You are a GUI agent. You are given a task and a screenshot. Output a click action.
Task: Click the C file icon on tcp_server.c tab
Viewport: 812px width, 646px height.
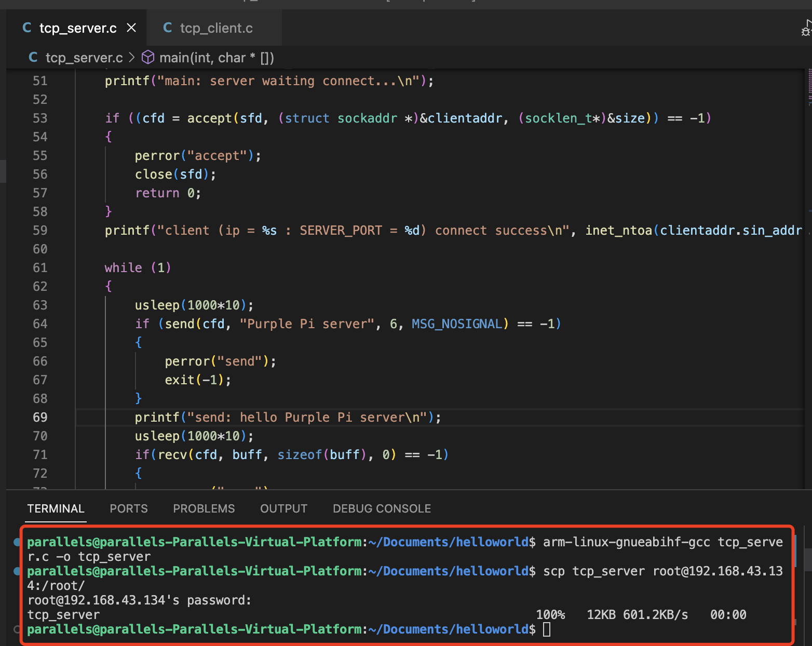pyautogui.click(x=27, y=28)
